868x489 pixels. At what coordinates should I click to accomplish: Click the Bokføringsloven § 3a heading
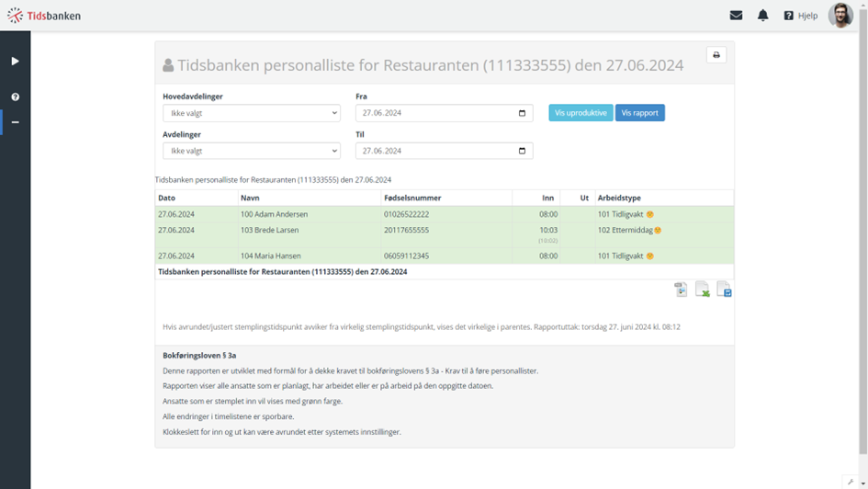pyautogui.click(x=199, y=356)
